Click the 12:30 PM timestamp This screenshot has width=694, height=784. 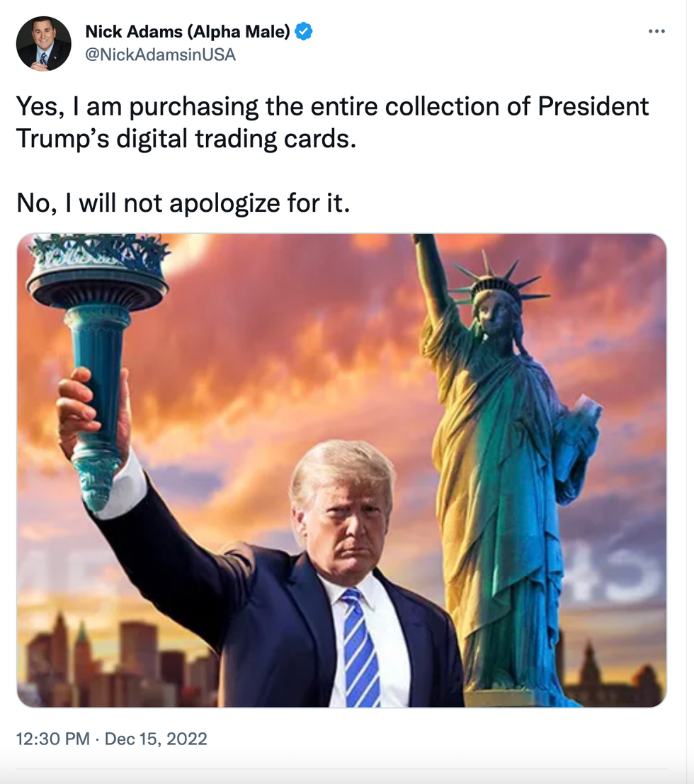pyautogui.click(x=53, y=739)
